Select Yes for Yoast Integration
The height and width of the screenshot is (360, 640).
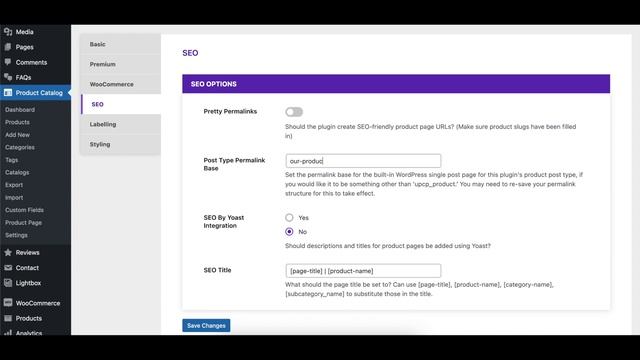pos(289,218)
